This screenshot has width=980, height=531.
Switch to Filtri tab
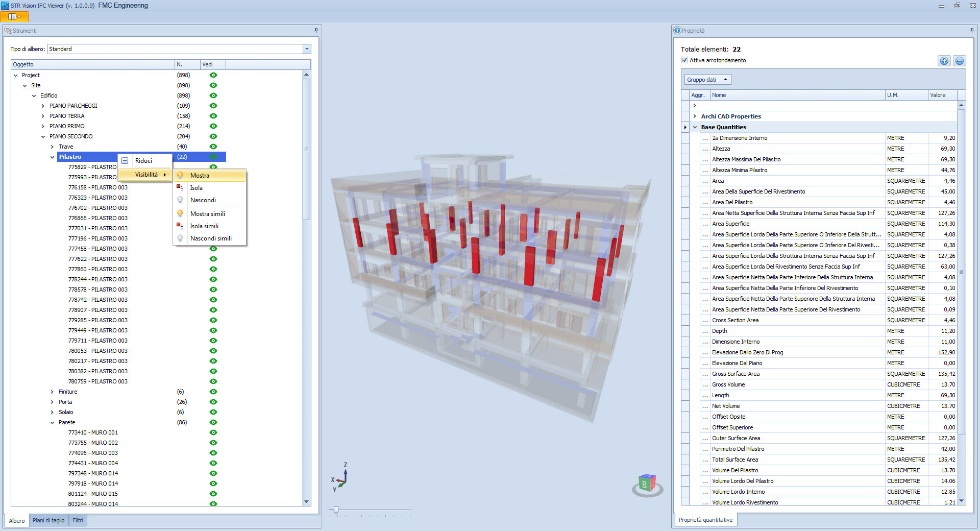tap(78, 520)
